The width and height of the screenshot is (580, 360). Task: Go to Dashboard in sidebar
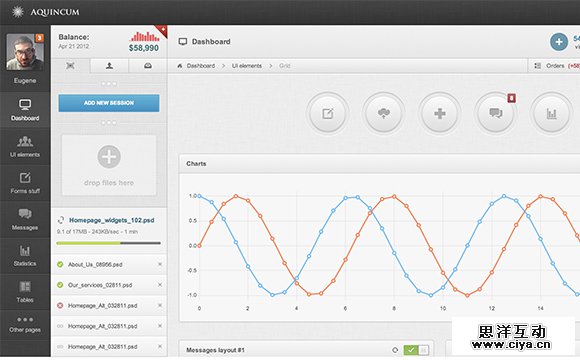click(x=25, y=110)
